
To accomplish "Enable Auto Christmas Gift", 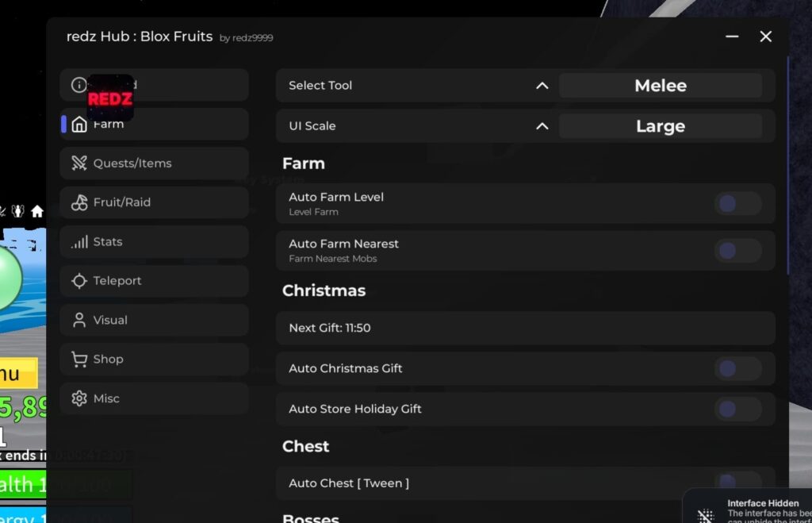I will (737, 368).
